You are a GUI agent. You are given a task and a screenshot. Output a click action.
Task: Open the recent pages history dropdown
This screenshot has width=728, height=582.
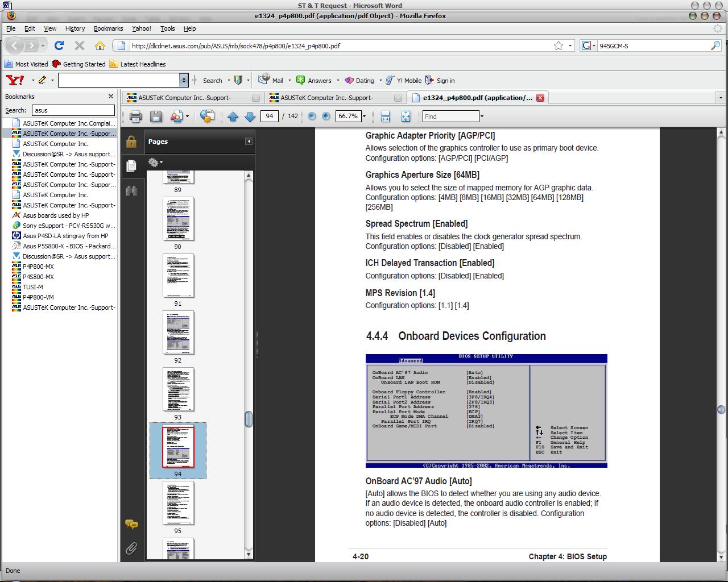pos(43,45)
